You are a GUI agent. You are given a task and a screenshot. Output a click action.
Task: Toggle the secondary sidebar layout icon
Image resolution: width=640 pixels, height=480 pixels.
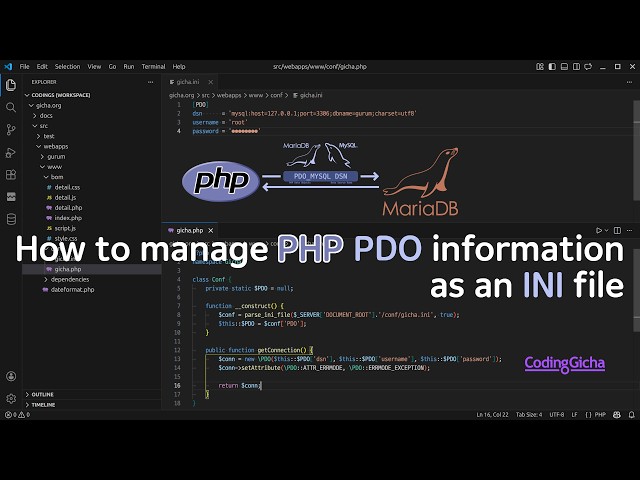[576, 67]
